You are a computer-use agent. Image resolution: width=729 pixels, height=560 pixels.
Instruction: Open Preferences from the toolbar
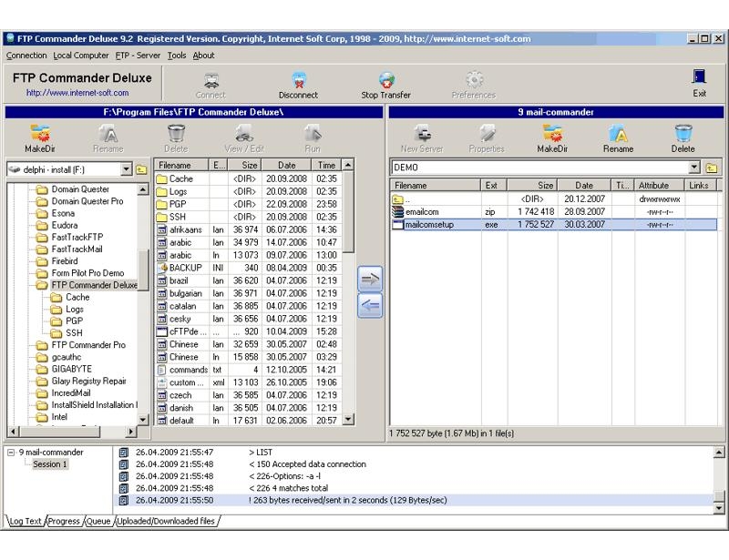pyautogui.click(x=474, y=80)
